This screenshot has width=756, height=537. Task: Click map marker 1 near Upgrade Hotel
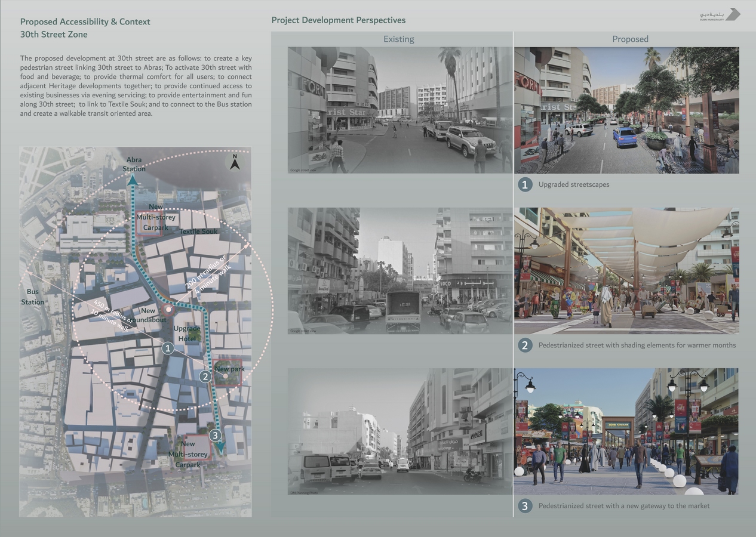pyautogui.click(x=168, y=348)
